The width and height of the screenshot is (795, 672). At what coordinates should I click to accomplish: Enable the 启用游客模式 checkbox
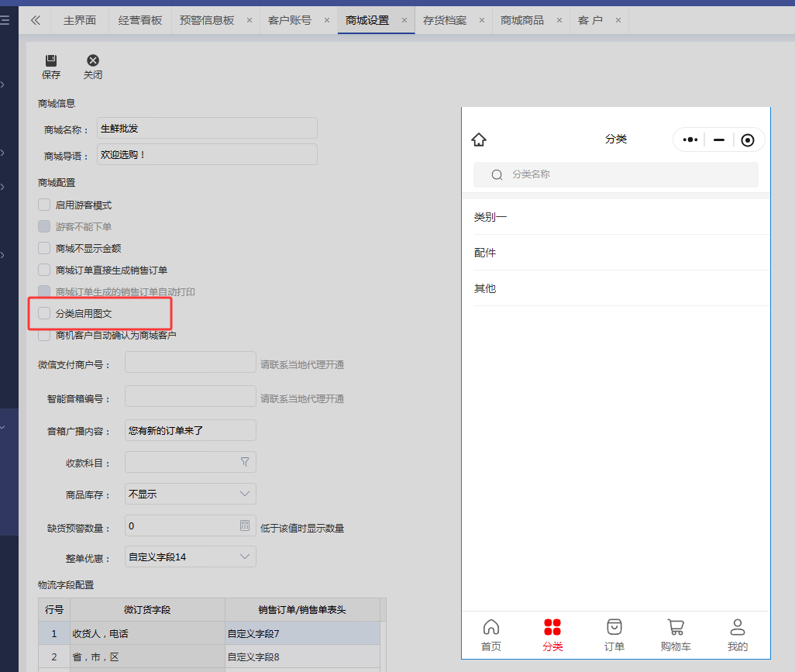click(x=44, y=205)
